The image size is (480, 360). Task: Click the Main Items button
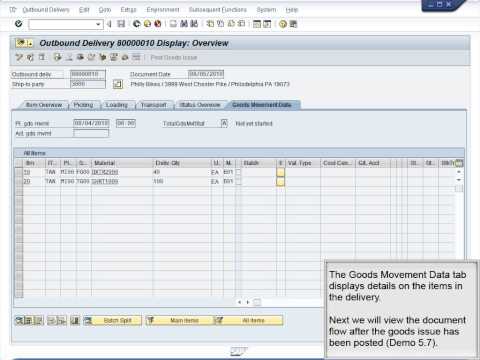coord(179,320)
